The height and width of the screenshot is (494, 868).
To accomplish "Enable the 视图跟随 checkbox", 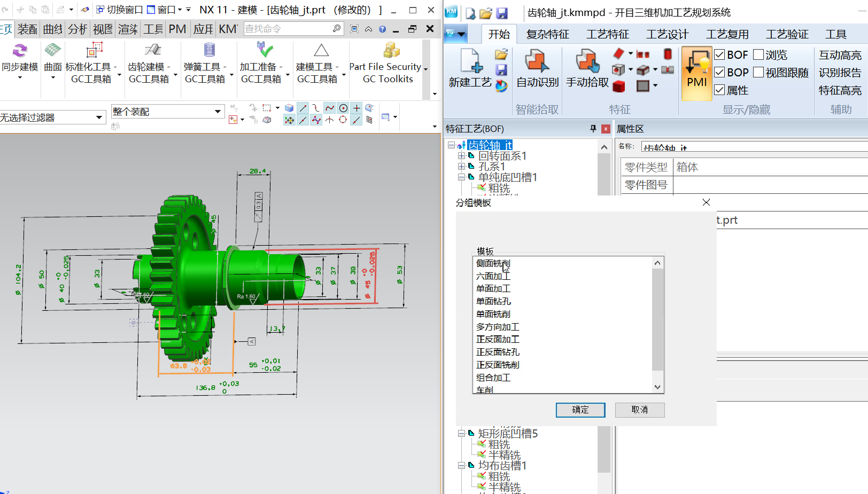I will tap(758, 73).
